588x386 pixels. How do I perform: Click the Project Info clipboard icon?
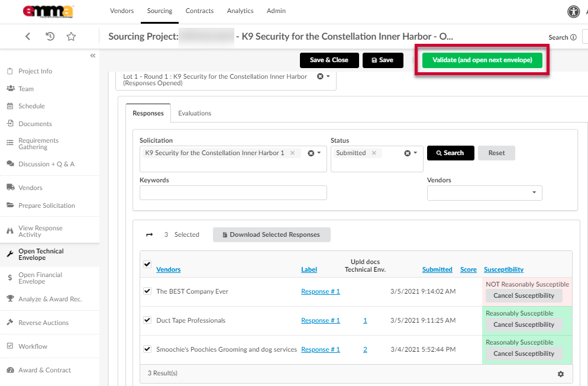point(10,71)
